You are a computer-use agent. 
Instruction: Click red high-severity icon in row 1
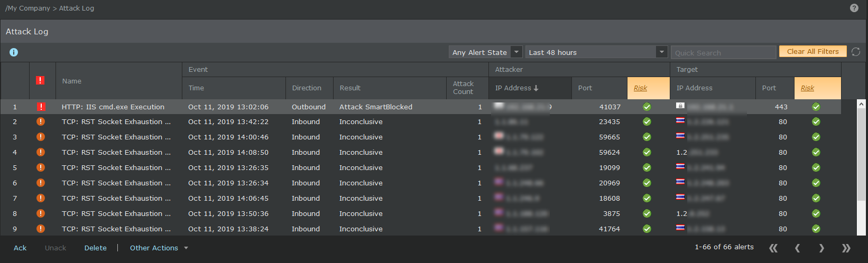pos(41,107)
